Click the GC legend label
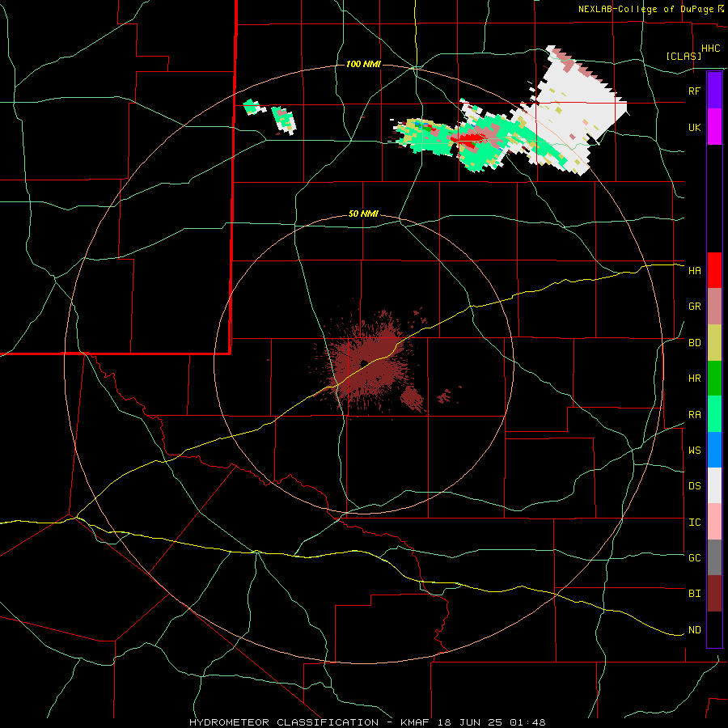 coord(694,557)
